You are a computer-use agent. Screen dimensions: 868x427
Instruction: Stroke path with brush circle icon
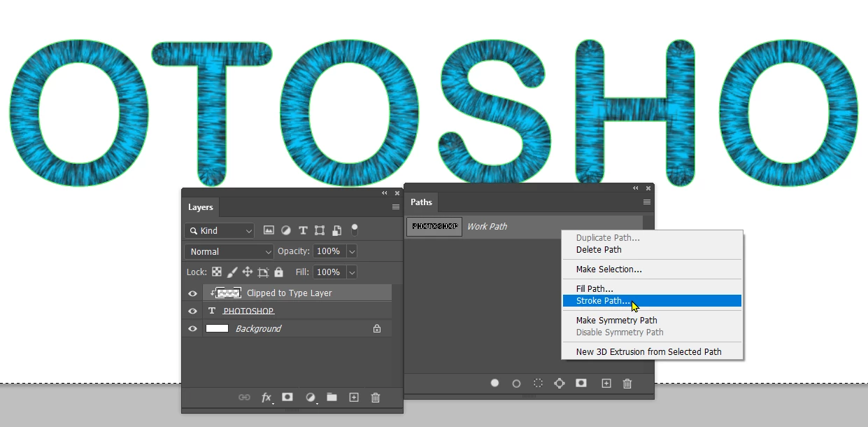pos(516,383)
